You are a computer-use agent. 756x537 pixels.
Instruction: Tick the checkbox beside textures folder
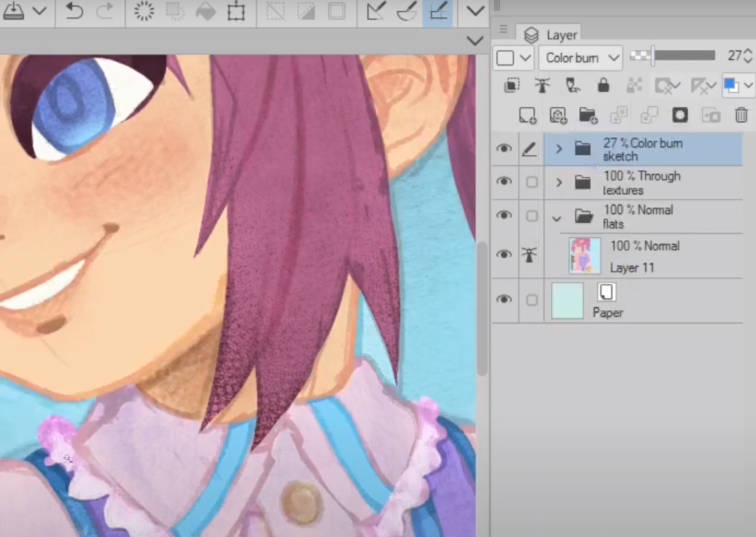(x=531, y=182)
